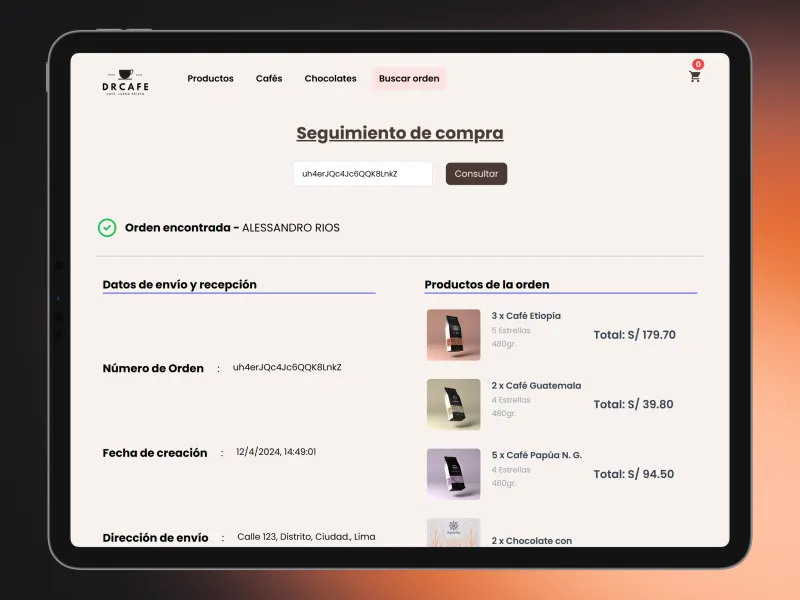Screen dimensions: 800x600
Task: Click the Café Guatemala product thumbnail
Action: tap(453, 404)
